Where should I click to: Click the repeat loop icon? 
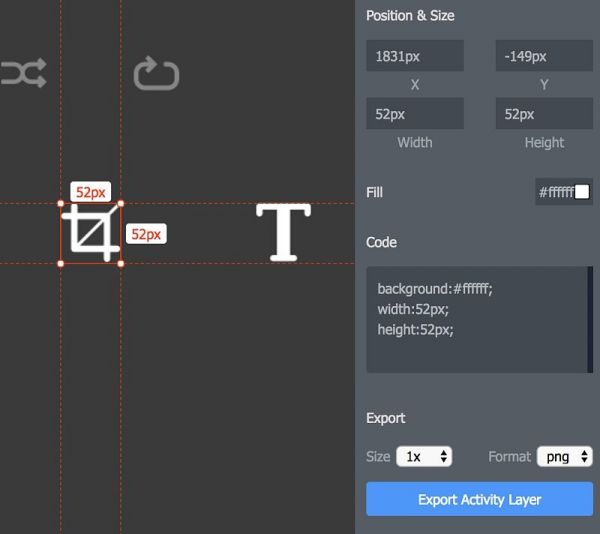(x=156, y=74)
